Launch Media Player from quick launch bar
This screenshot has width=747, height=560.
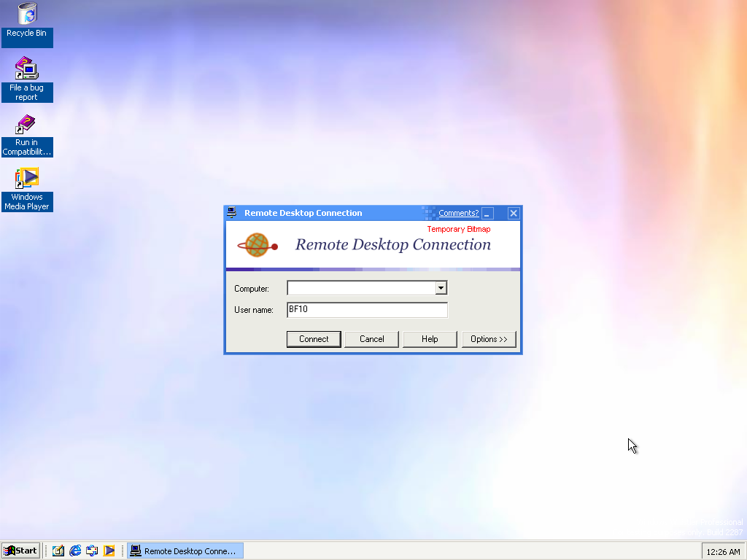[109, 551]
